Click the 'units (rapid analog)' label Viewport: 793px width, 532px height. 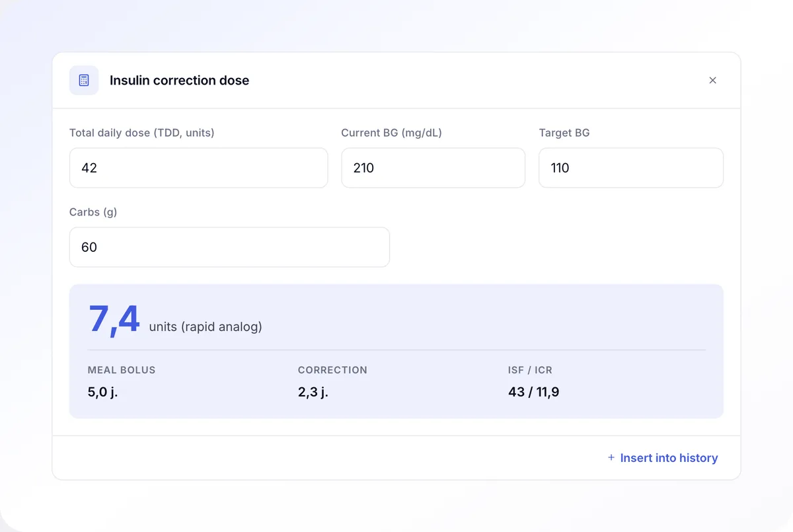(206, 326)
